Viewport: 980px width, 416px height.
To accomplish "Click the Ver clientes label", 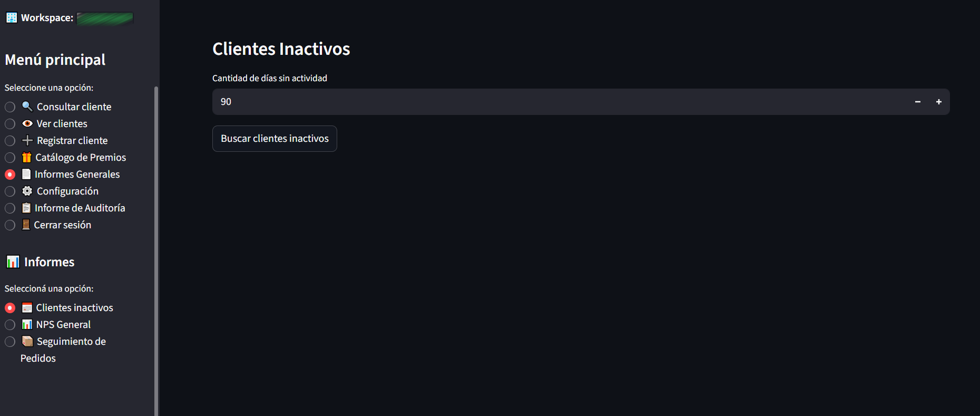I will pyautogui.click(x=62, y=123).
